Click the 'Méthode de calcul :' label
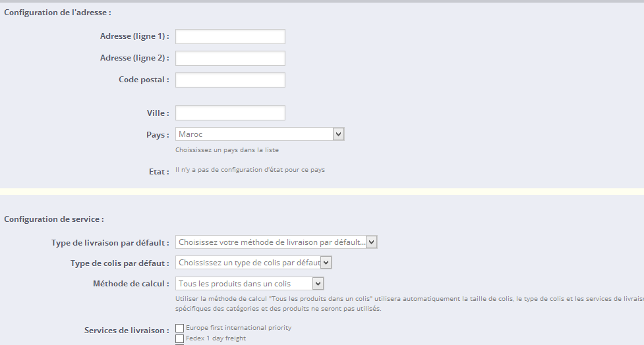 pos(131,284)
